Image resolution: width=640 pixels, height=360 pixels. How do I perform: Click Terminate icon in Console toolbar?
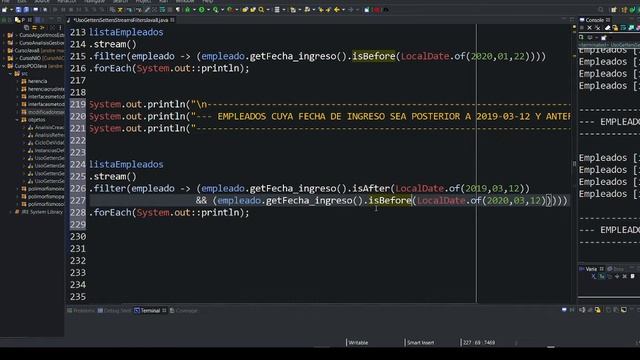[x=582, y=28]
